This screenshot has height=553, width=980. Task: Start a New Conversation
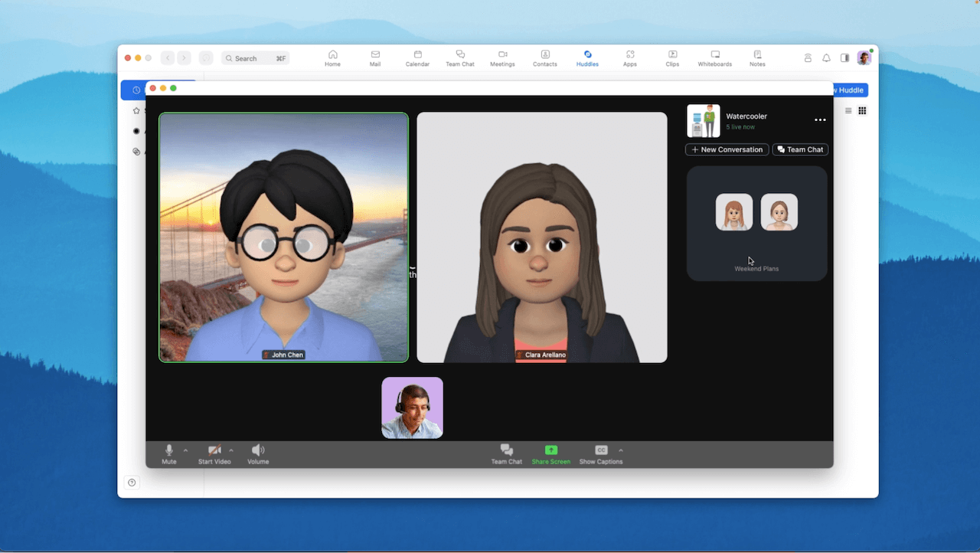[x=726, y=149]
